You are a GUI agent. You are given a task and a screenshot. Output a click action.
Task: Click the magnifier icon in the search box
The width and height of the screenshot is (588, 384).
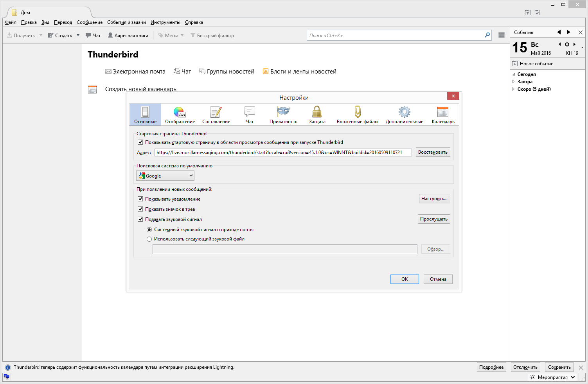487,35
